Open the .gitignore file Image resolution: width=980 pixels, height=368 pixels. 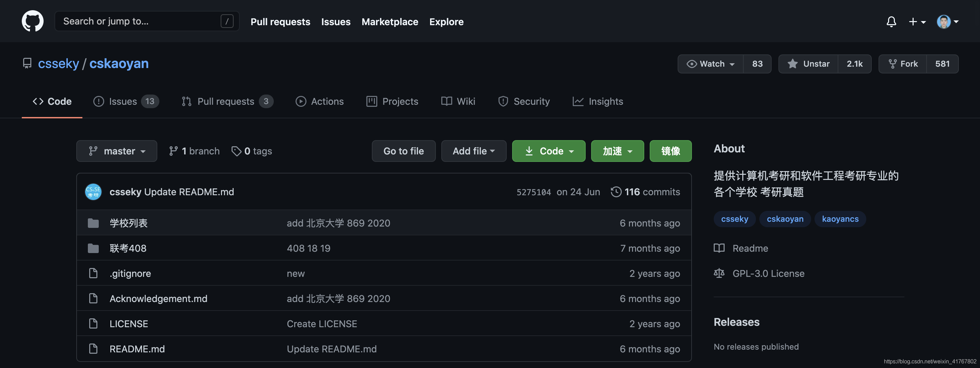click(x=130, y=273)
